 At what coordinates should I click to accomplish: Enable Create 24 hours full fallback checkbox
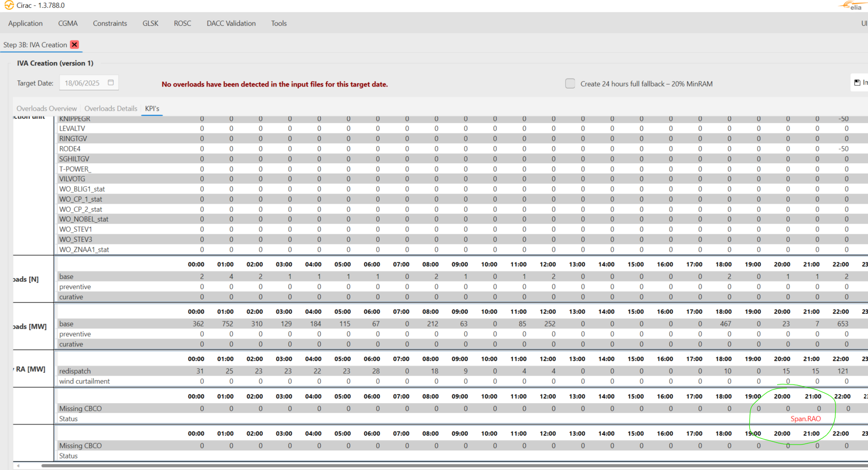pos(570,84)
